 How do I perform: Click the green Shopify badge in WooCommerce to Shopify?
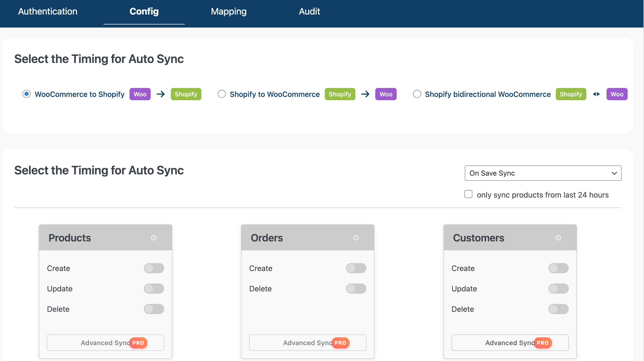coord(186,94)
